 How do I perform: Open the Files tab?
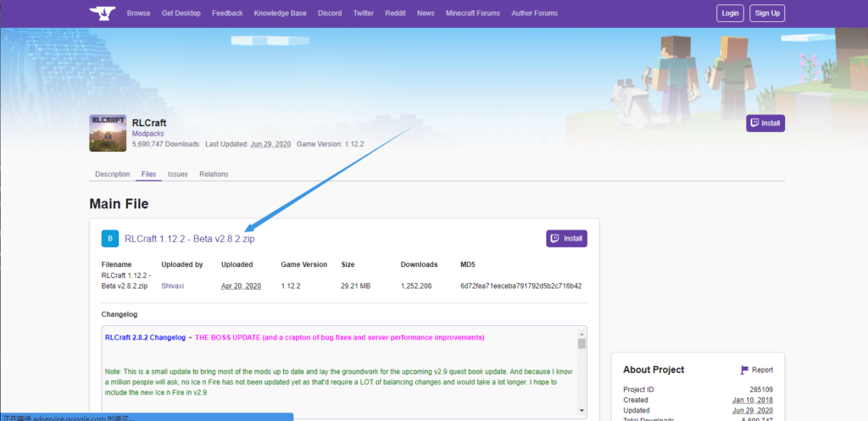pos(148,174)
